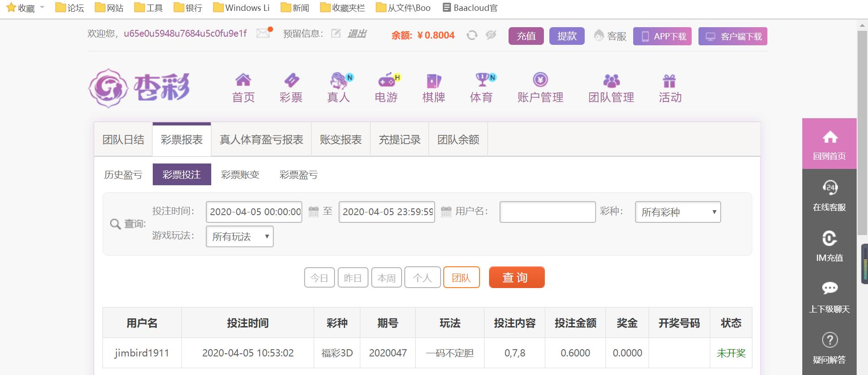The width and height of the screenshot is (868, 375).
Task: Open the 网站 bookmark folder
Action: pyautogui.click(x=109, y=8)
